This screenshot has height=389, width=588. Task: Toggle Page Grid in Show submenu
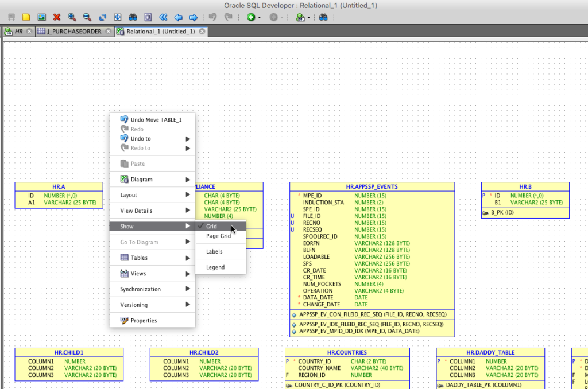coord(218,236)
